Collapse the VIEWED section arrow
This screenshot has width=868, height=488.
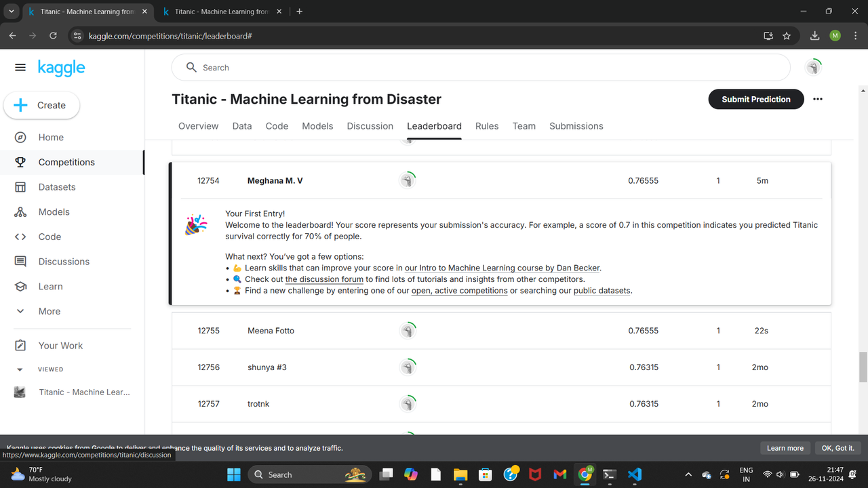(x=20, y=369)
